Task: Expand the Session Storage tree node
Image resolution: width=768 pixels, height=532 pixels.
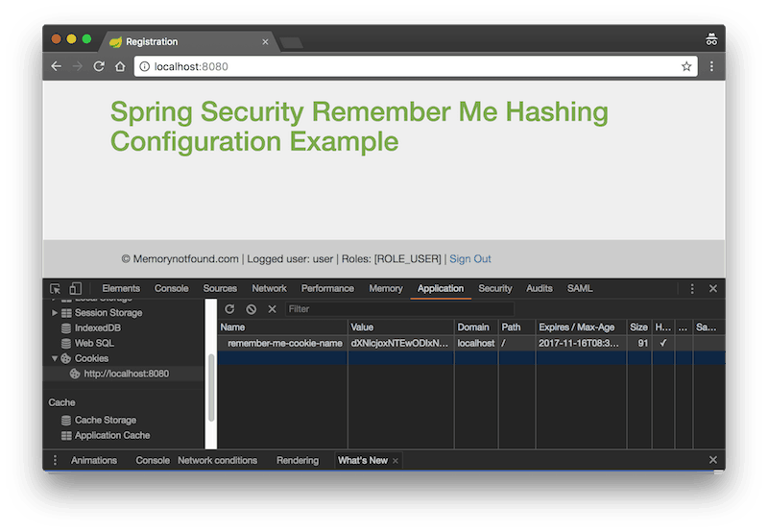Action: pos(55,312)
